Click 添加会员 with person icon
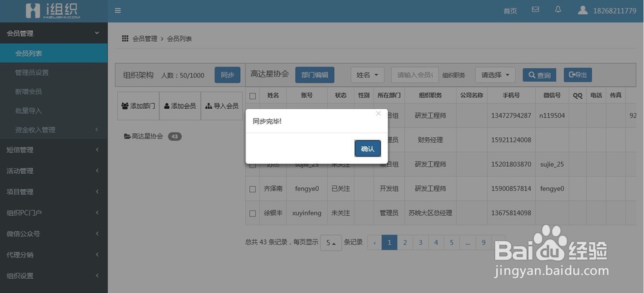644x293 pixels. 180,106
